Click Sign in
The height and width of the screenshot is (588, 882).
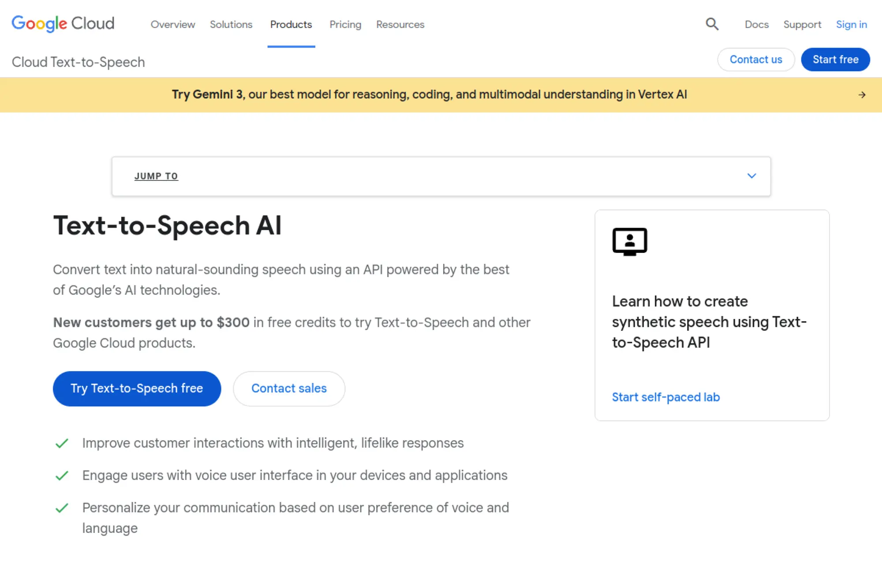click(x=851, y=25)
